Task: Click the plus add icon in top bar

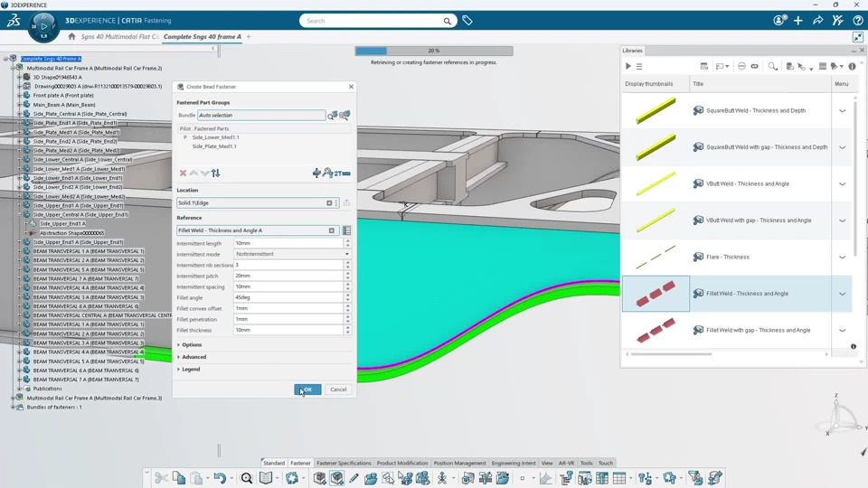Action: [x=797, y=21]
